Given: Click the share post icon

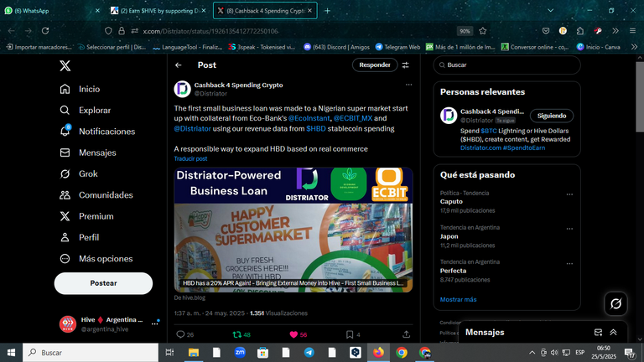Looking at the screenshot, I should pos(406,334).
